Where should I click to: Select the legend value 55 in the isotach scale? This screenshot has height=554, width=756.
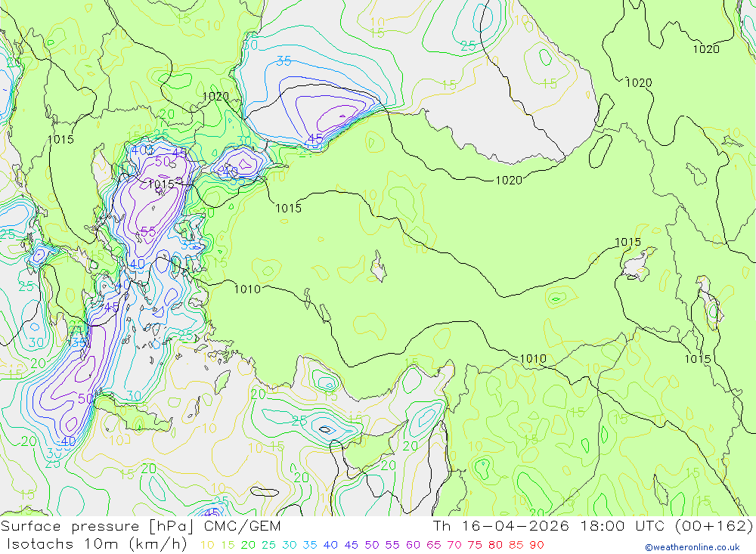(392, 546)
